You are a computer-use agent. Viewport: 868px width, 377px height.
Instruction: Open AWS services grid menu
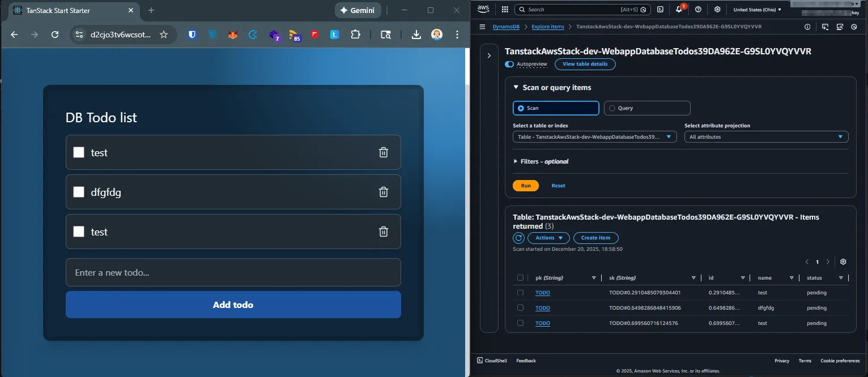coord(505,10)
